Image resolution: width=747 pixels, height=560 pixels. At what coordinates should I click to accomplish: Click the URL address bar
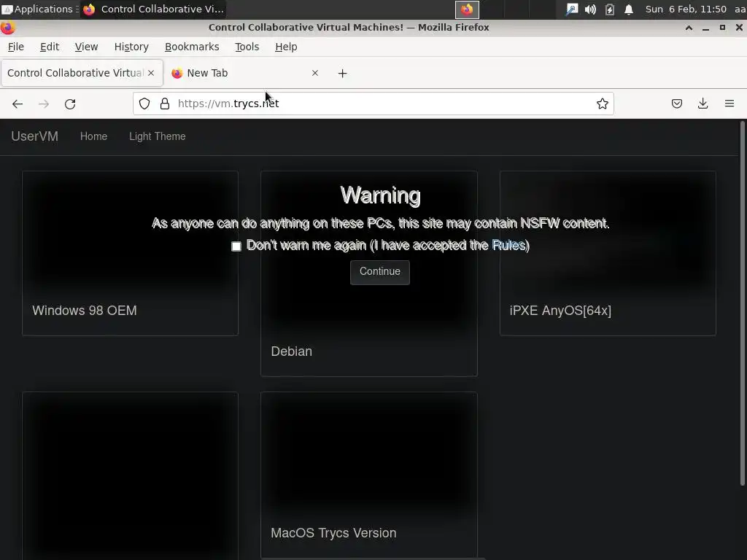coord(373,104)
